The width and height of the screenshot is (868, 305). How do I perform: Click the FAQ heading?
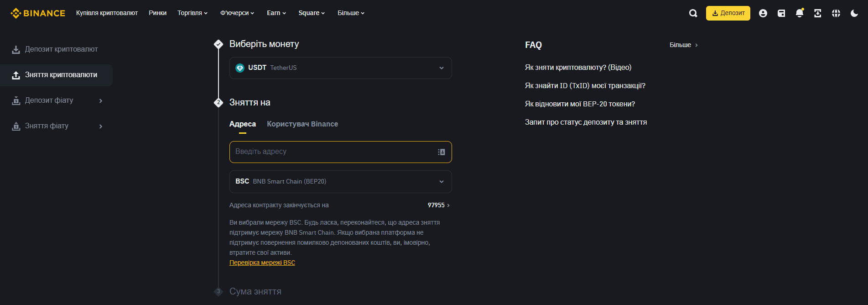coord(533,45)
